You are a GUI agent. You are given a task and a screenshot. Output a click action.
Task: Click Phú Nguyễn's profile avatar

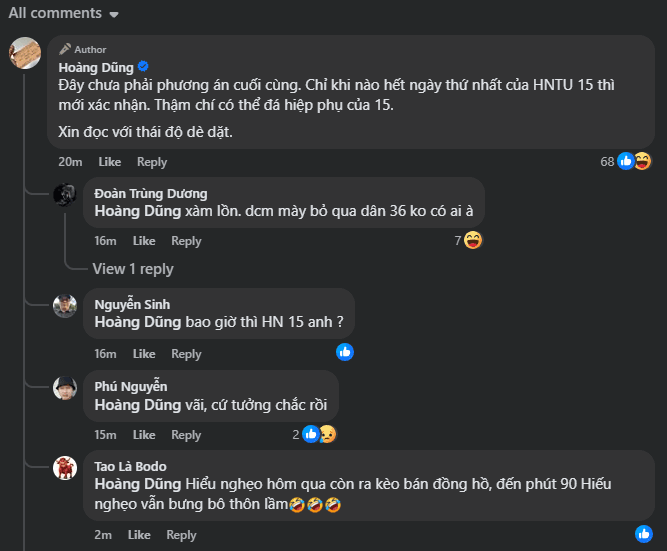[x=65, y=387]
